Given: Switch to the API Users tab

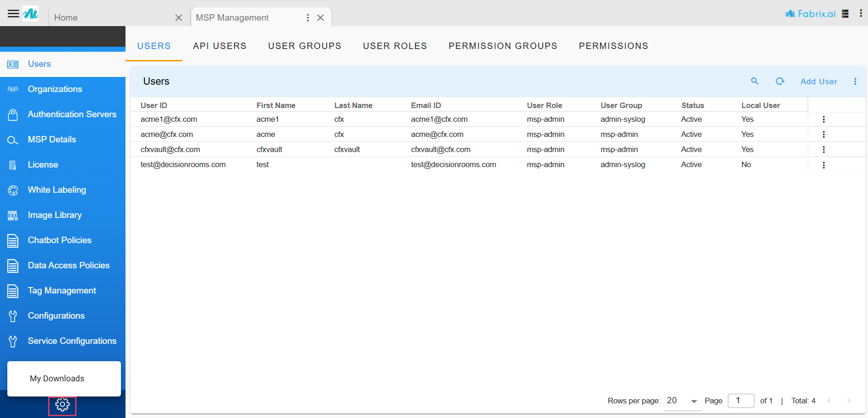Looking at the screenshot, I should tap(219, 46).
